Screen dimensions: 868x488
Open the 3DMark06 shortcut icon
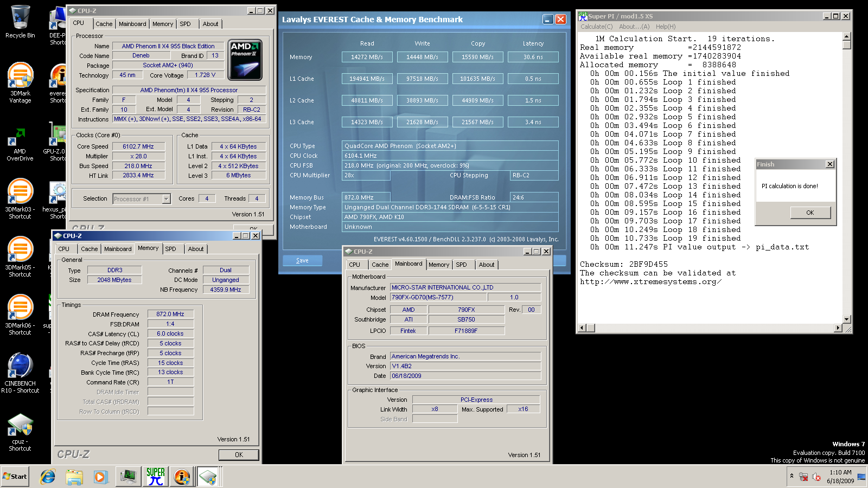[x=20, y=314]
